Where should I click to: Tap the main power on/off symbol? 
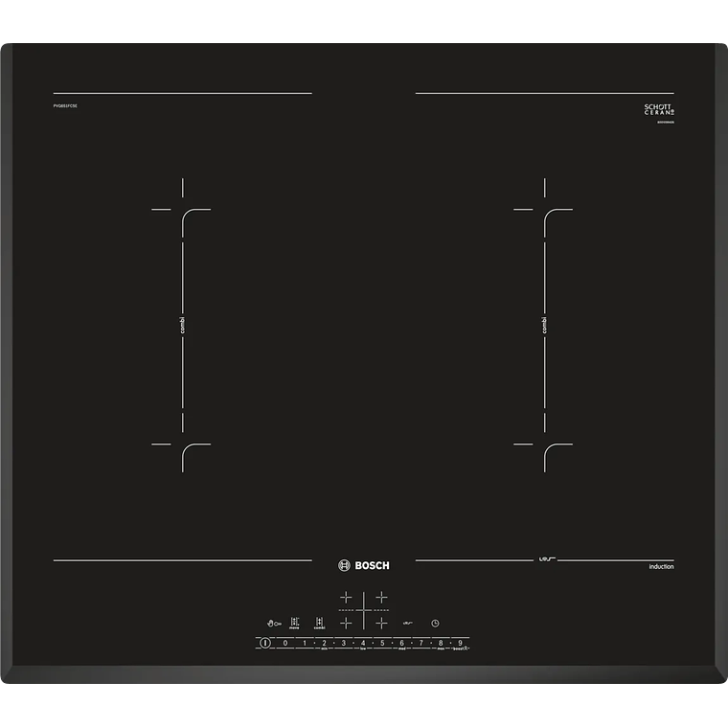coord(264,643)
